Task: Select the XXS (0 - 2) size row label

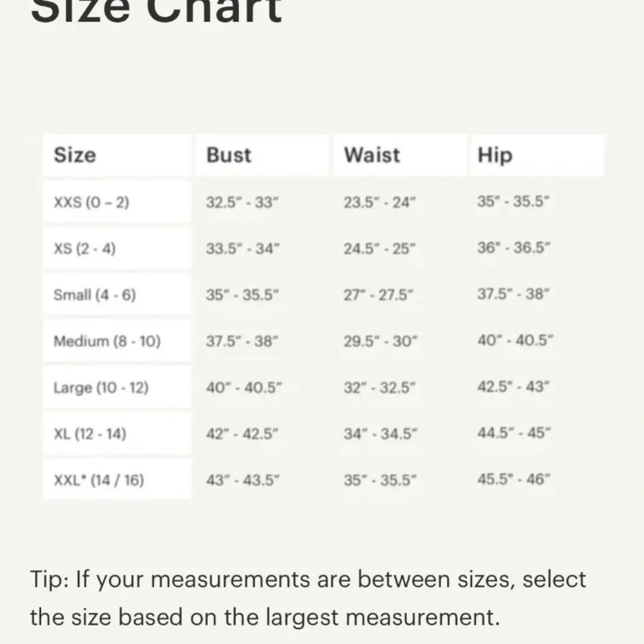Action: (x=91, y=203)
